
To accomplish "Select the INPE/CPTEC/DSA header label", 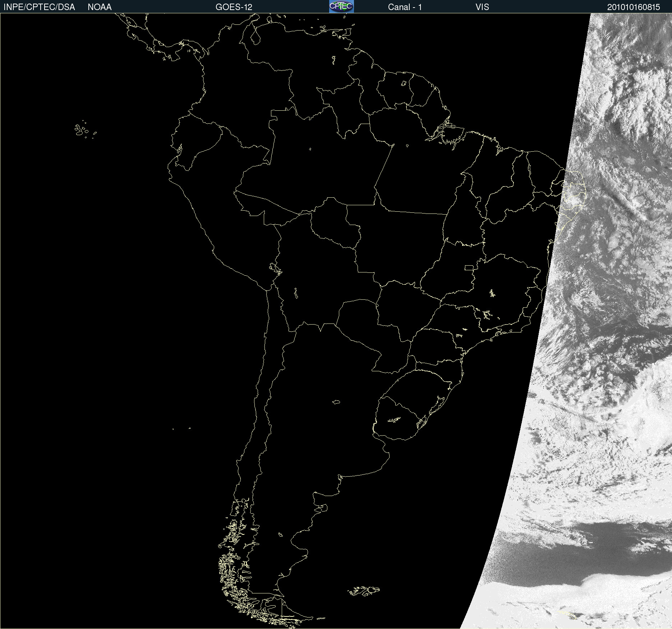I will pos(39,7).
